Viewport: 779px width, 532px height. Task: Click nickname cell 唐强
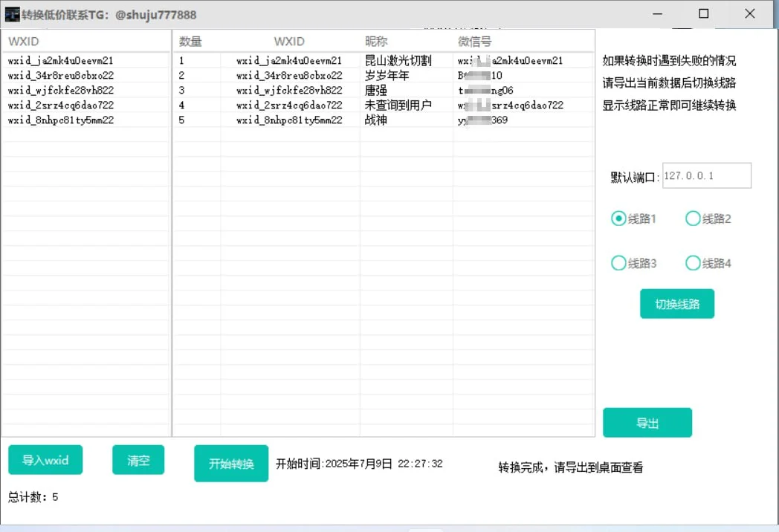coord(375,90)
